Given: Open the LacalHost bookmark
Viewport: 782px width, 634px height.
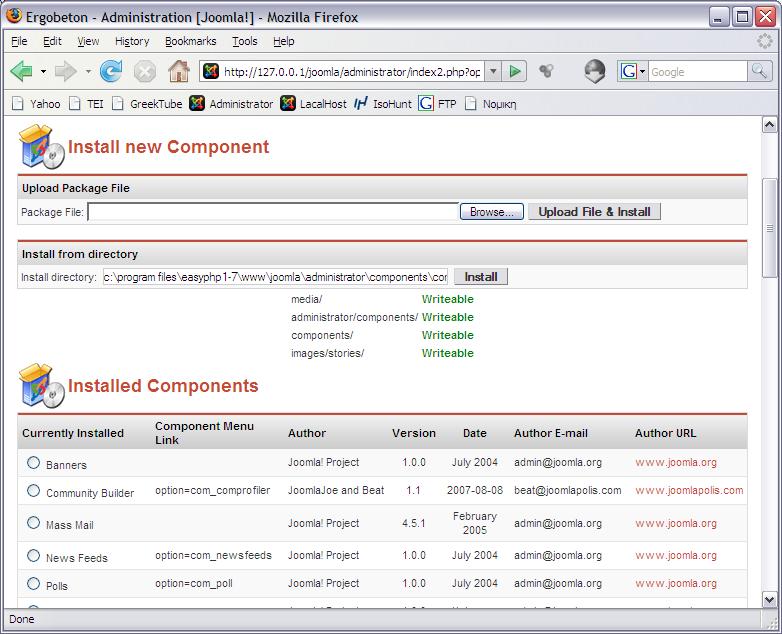Looking at the screenshot, I should point(314,104).
